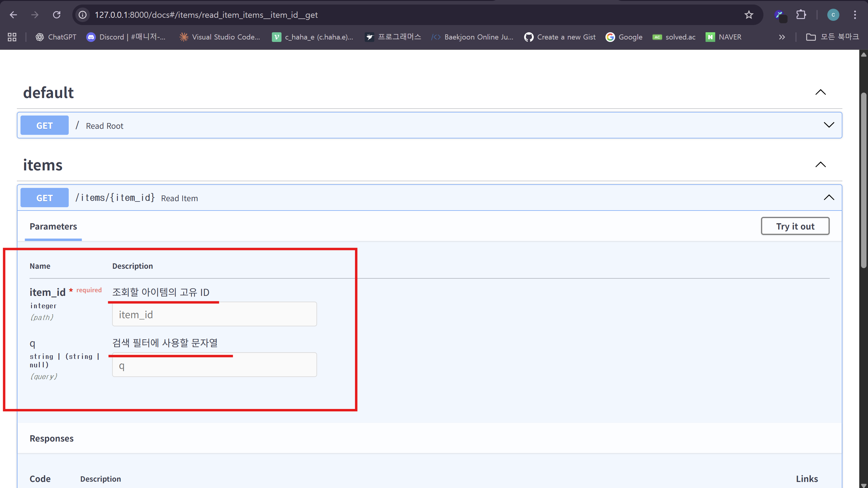The height and width of the screenshot is (488, 868).
Task: Collapse the items section
Action: 820,165
